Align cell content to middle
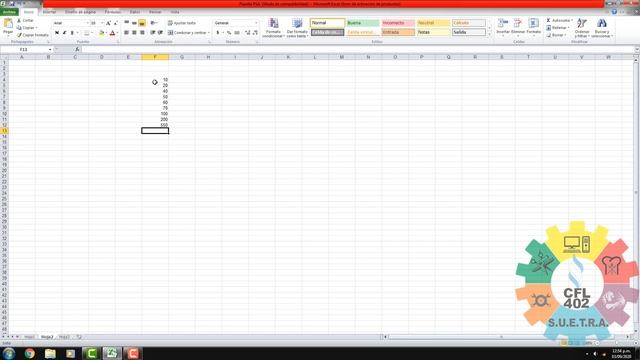640x360 pixels. (x=134, y=23)
